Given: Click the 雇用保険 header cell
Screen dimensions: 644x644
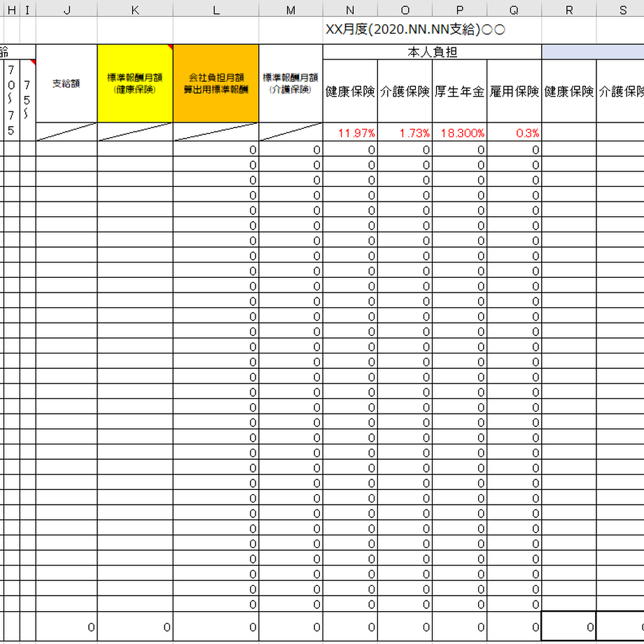Looking at the screenshot, I should (514, 91).
